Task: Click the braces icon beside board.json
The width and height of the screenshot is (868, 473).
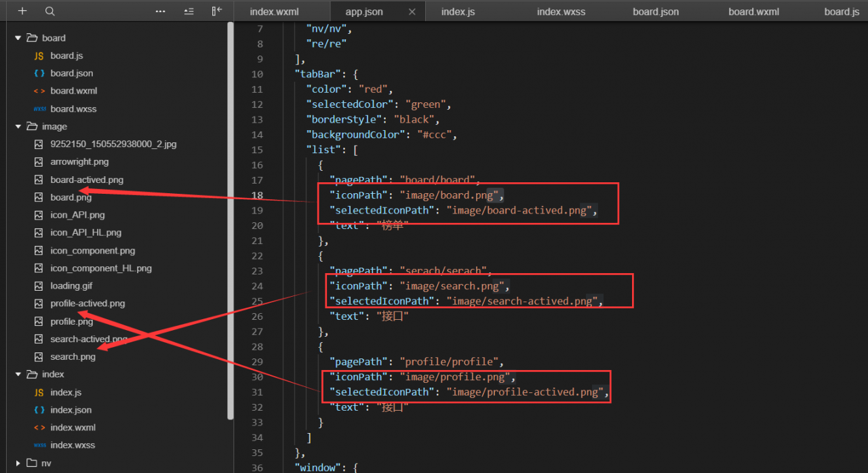Action: coord(39,73)
